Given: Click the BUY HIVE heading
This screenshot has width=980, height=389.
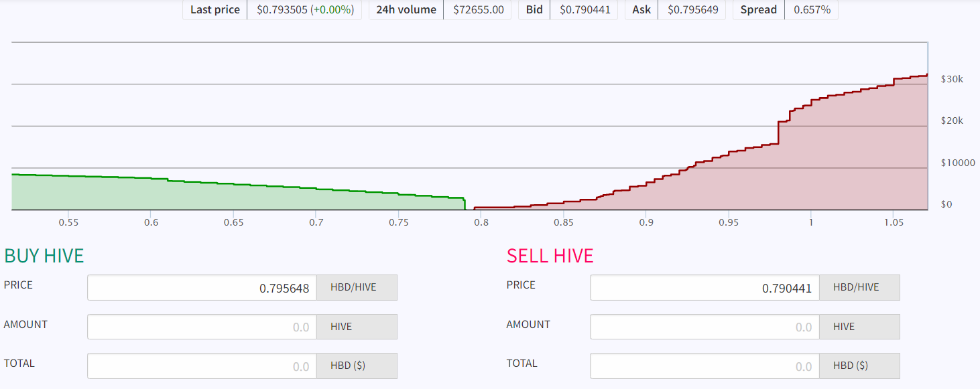Looking at the screenshot, I should [44, 256].
